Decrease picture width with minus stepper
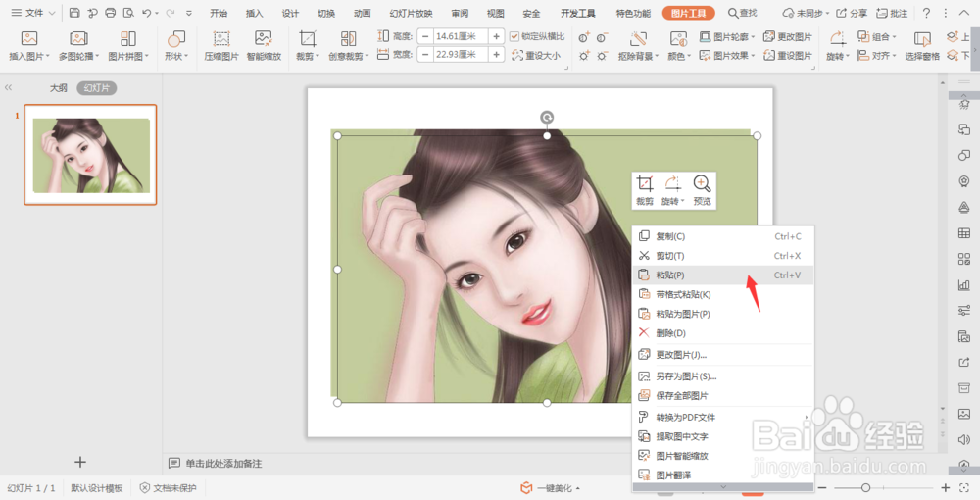Viewport: 980px width, 500px height. coord(425,55)
